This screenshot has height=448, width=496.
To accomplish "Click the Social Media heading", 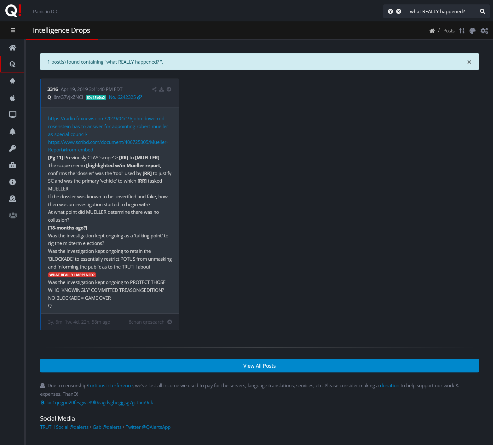I will pos(57,418).
